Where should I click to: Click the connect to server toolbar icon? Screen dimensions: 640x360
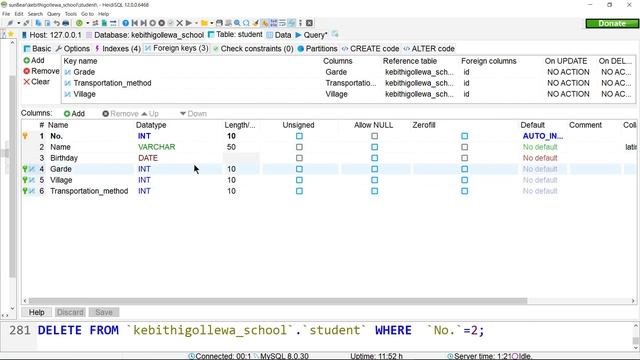[10, 23]
